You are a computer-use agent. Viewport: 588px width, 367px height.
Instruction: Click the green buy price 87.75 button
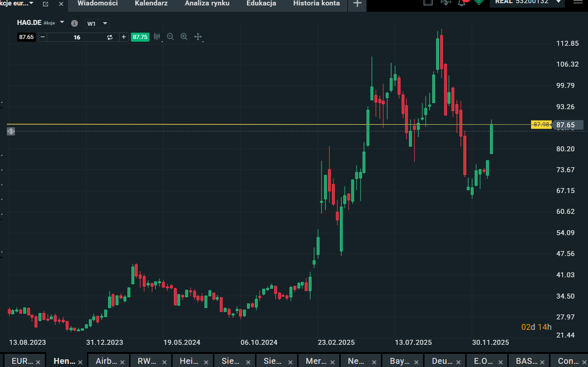pyautogui.click(x=140, y=37)
